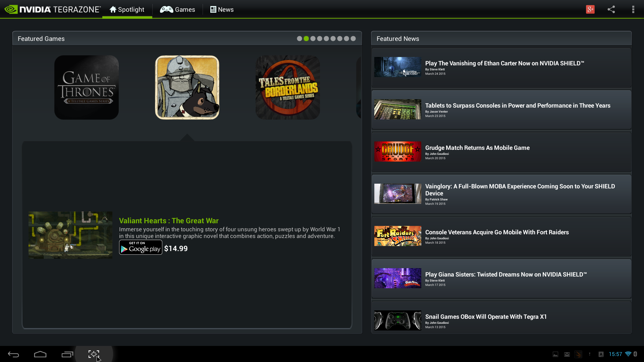Click the Android back button
Image resolution: width=644 pixels, height=362 pixels.
pos(13,354)
